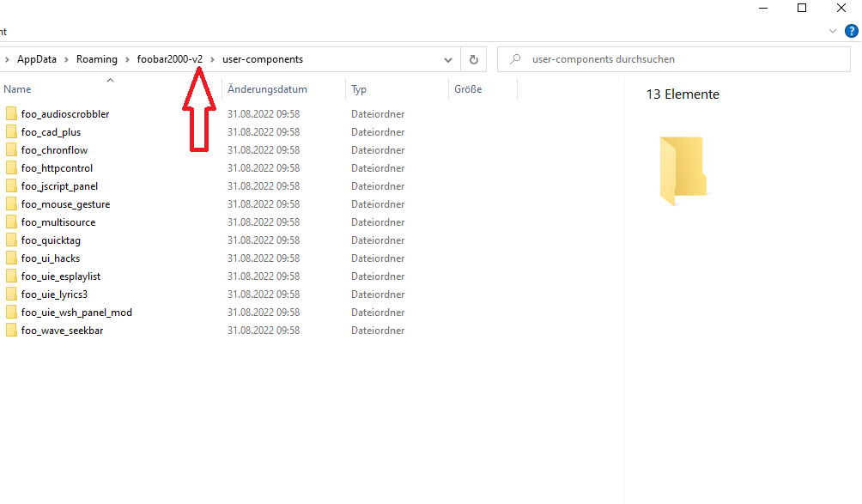Click the foo_httpcontrol folder icon
862x504 pixels.
tap(11, 168)
